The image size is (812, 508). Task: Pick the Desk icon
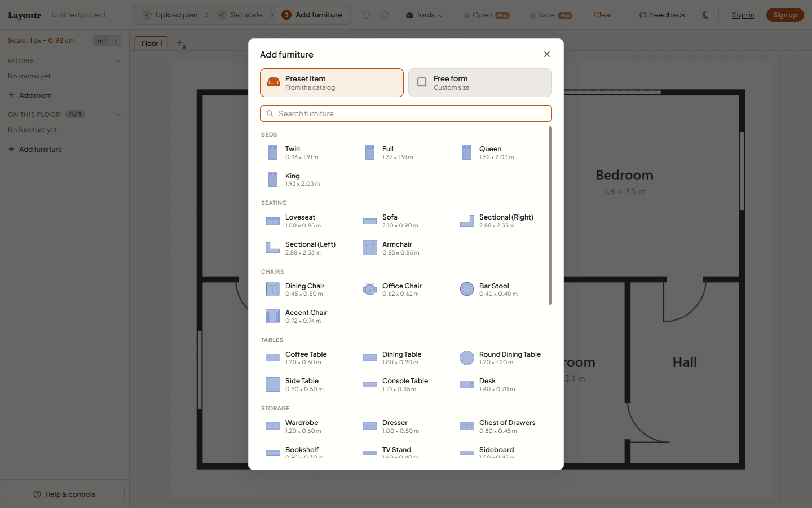click(x=467, y=384)
